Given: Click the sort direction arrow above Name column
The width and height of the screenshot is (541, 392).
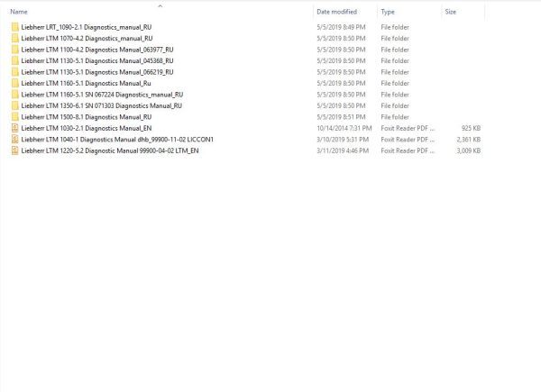Looking at the screenshot, I should pyautogui.click(x=160, y=6).
